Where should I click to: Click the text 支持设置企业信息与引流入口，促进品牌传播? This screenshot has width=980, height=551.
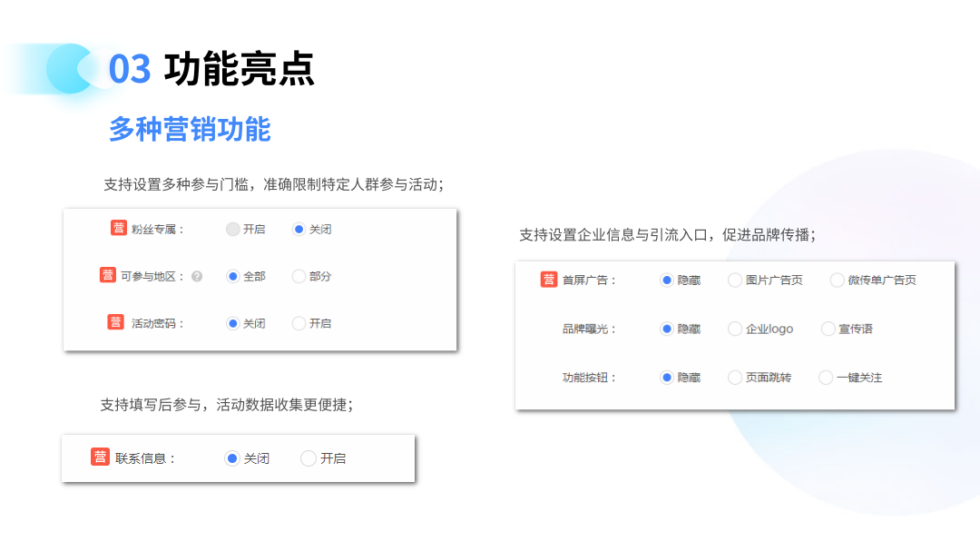coord(667,234)
